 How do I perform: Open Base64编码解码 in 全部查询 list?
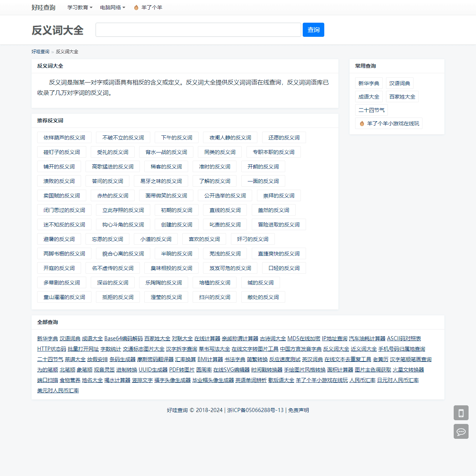coord(123,338)
